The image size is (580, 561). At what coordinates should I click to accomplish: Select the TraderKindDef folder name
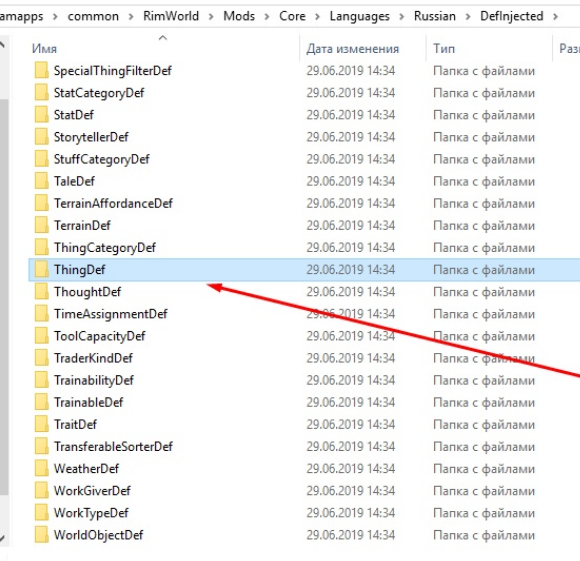pos(93,358)
